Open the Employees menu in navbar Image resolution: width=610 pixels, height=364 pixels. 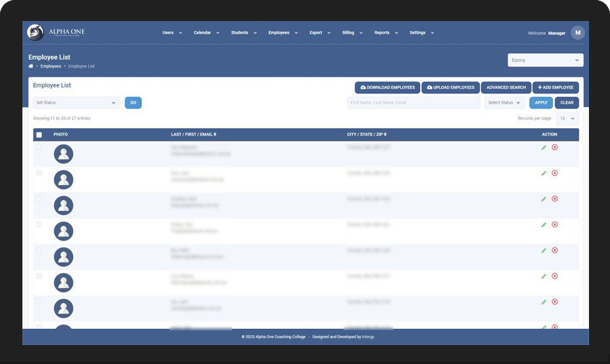coord(283,33)
